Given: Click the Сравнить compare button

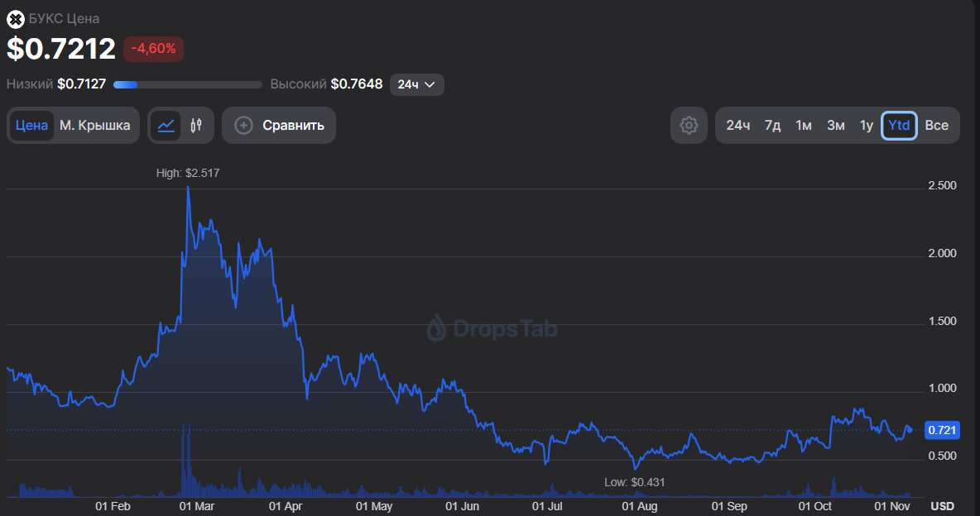Looking at the screenshot, I should [x=279, y=126].
